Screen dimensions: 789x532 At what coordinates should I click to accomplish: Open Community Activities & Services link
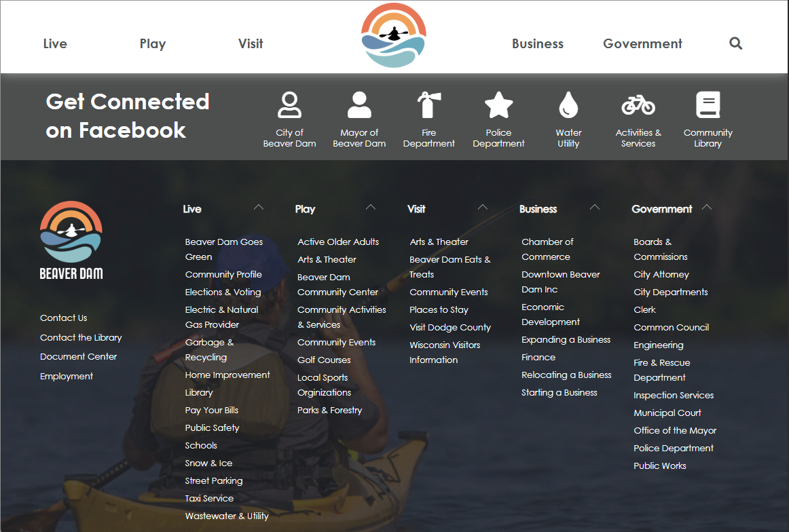click(342, 318)
